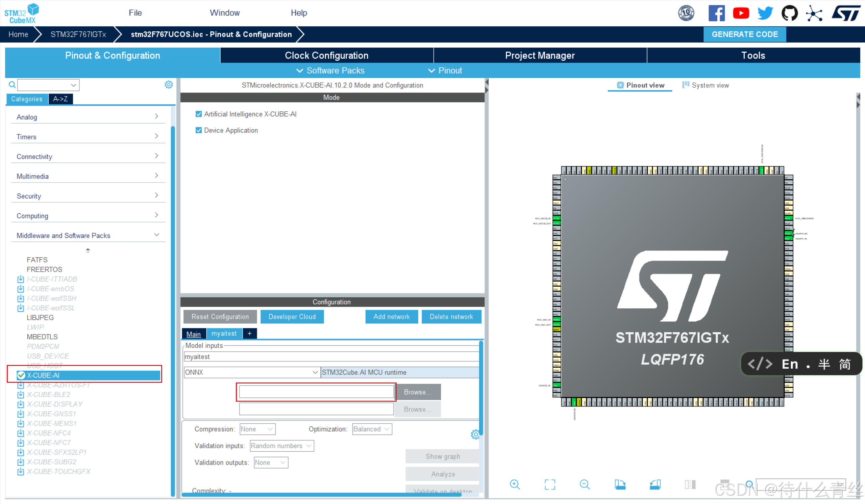Open the Window menu
The height and width of the screenshot is (504, 865).
click(225, 13)
